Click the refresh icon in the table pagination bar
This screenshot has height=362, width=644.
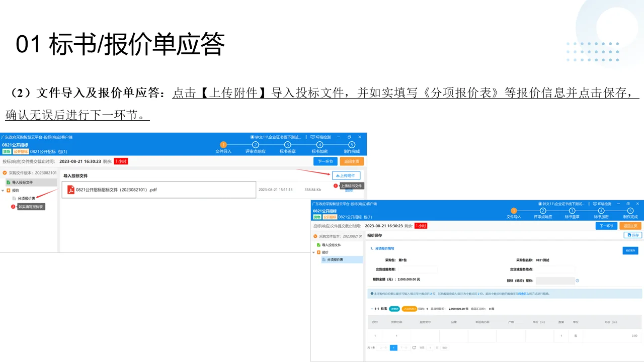415,347
